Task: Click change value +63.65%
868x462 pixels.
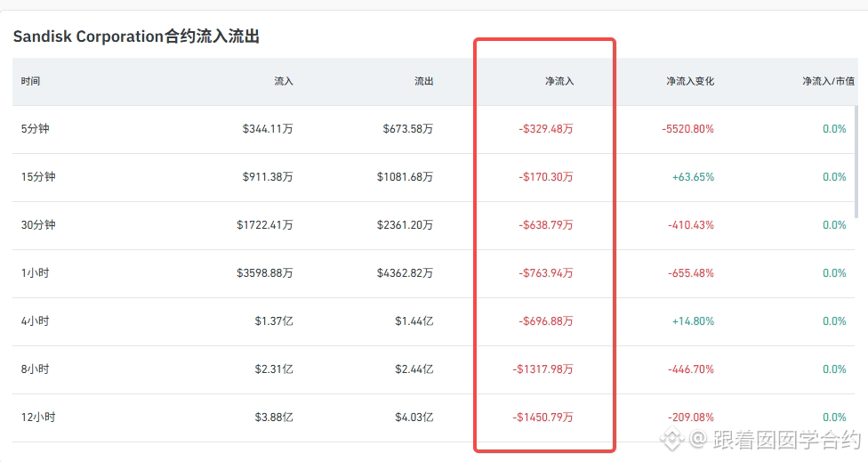Action: coord(693,177)
